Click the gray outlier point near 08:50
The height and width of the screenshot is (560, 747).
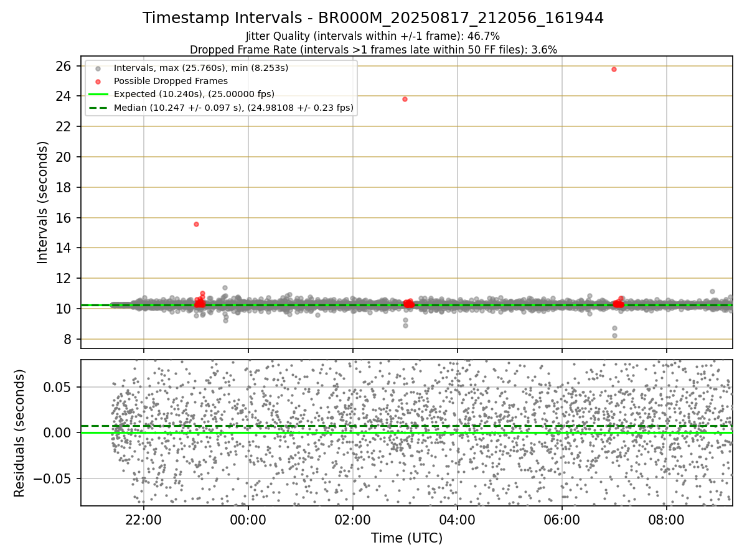(712, 291)
